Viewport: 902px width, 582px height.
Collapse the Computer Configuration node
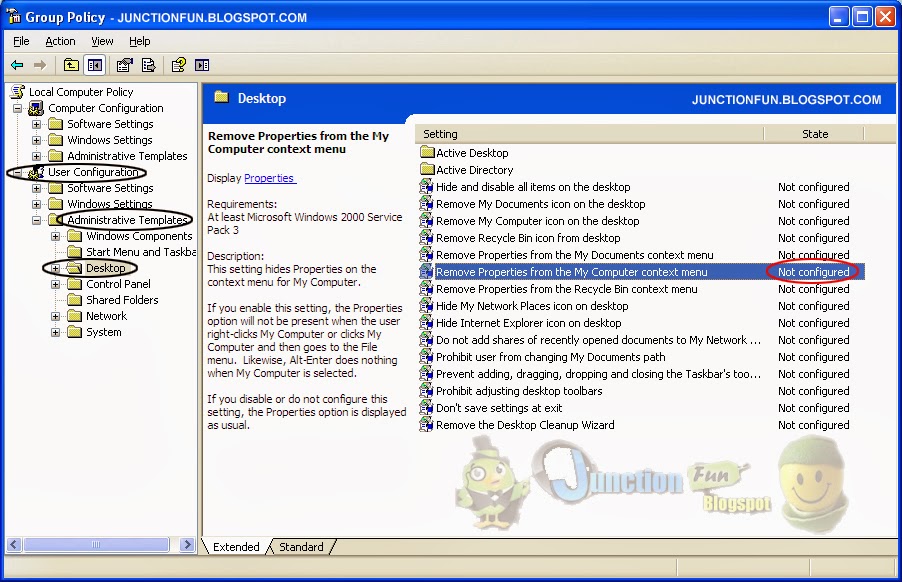pos(18,108)
